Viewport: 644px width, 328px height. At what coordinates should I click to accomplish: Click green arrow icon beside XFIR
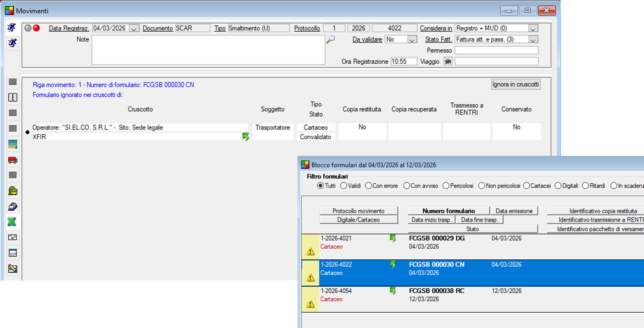tap(245, 137)
